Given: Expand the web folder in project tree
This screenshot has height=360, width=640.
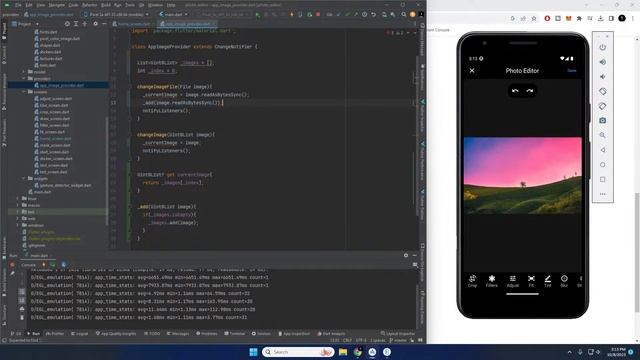Looking at the screenshot, I should pos(18,218).
